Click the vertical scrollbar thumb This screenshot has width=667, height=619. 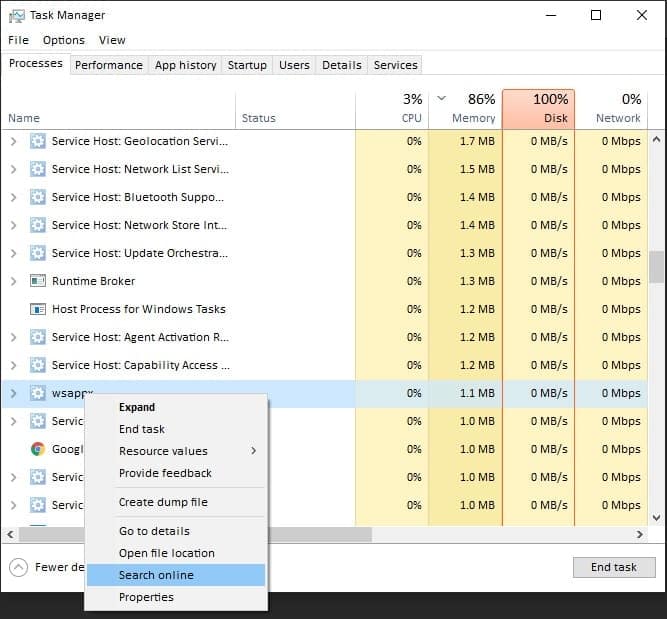[658, 267]
